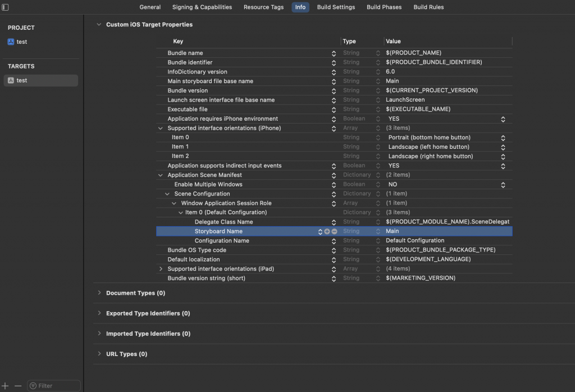Click the remove target minus icon
Screen dimensions: 575x392
click(18, 386)
